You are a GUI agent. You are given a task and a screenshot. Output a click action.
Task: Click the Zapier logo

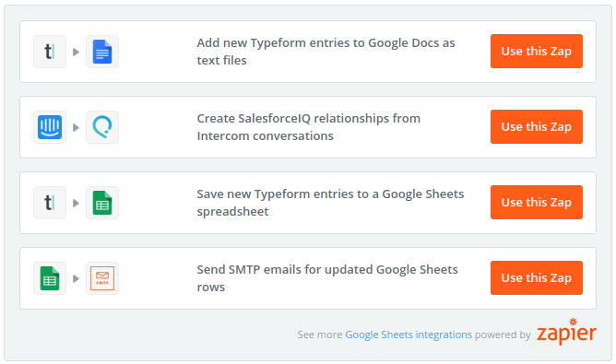pos(566,332)
